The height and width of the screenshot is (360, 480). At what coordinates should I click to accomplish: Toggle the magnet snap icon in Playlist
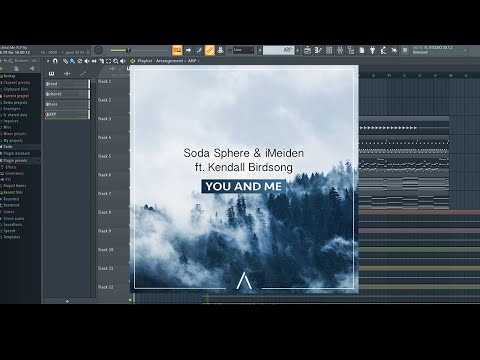click(55, 61)
